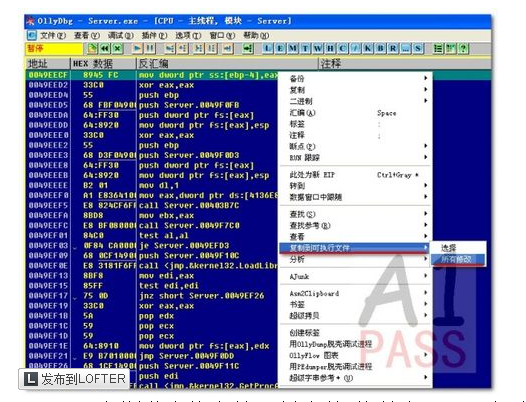Select the call Server.00403B7C instruction row
Viewport: 526px width, 402px height.
click(152, 205)
